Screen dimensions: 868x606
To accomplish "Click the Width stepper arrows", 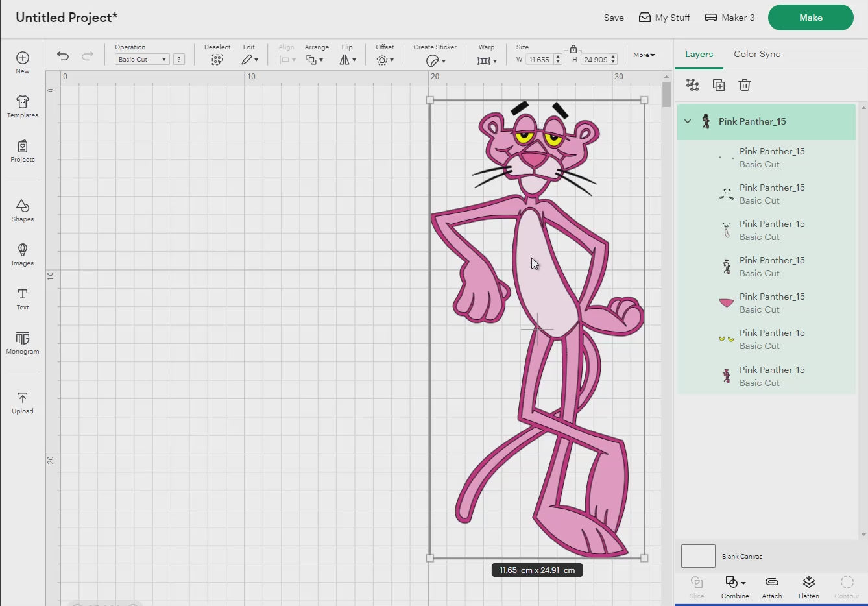I will (x=558, y=59).
